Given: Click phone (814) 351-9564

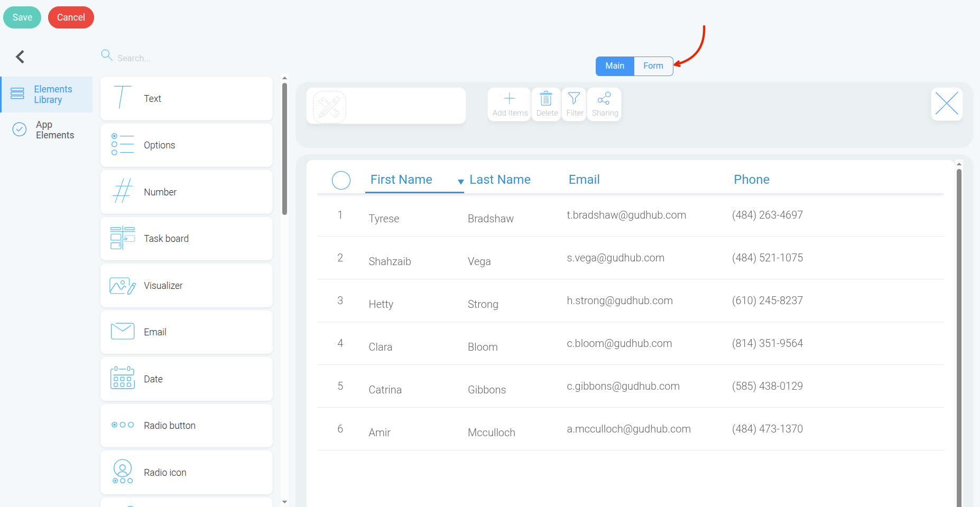Looking at the screenshot, I should (x=768, y=343).
